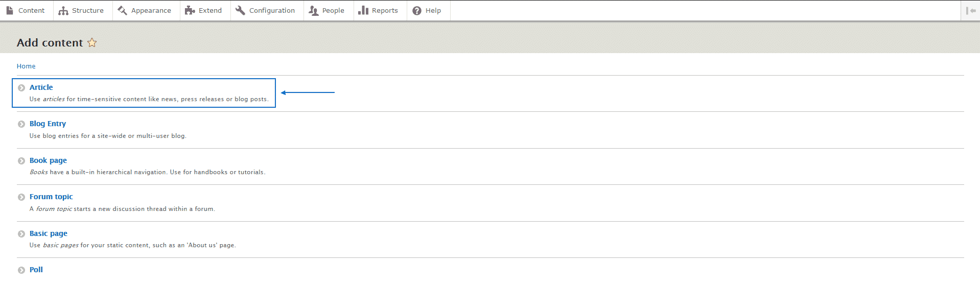The width and height of the screenshot is (980, 285).
Task: Click the Content page icon in toolbar
Action: point(10,10)
